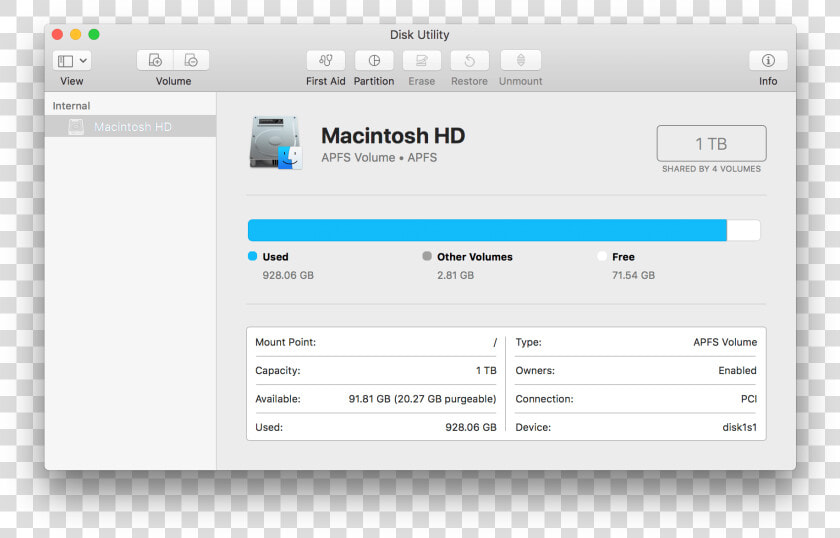Open the Partition pie icon

374,61
